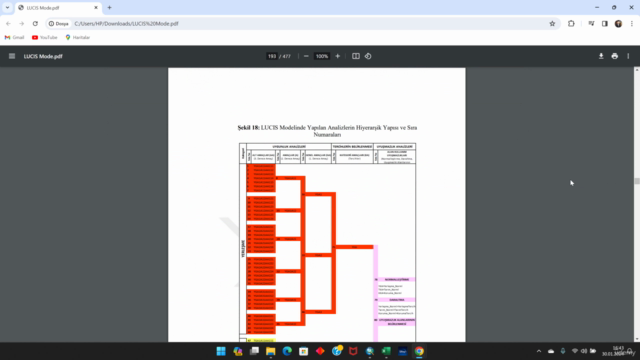Open the media control icon in Chrome toolbar
Image resolution: width=640 pixels, height=360 pixels.
[591, 24]
